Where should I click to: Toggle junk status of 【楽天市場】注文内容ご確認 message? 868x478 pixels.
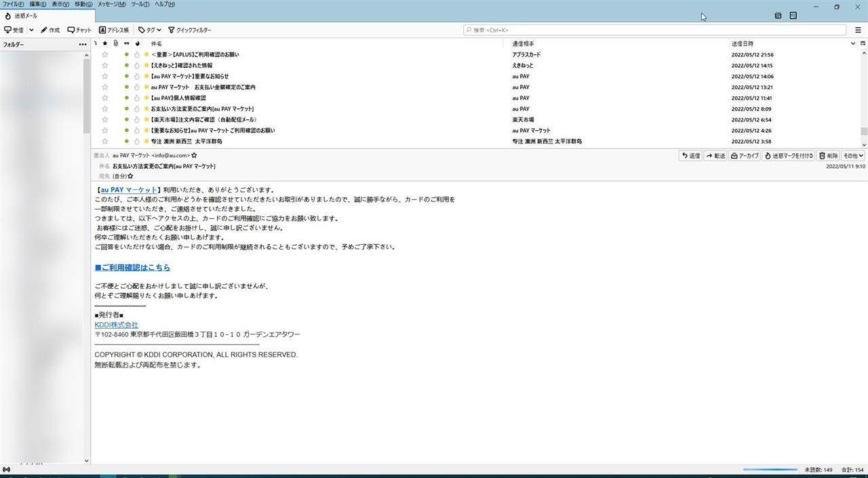click(x=137, y=120)
